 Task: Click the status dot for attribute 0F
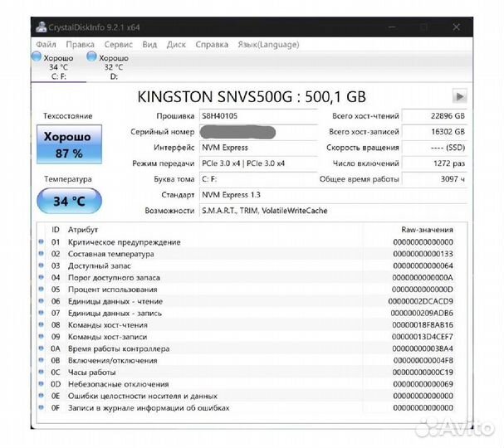[42, 407]
